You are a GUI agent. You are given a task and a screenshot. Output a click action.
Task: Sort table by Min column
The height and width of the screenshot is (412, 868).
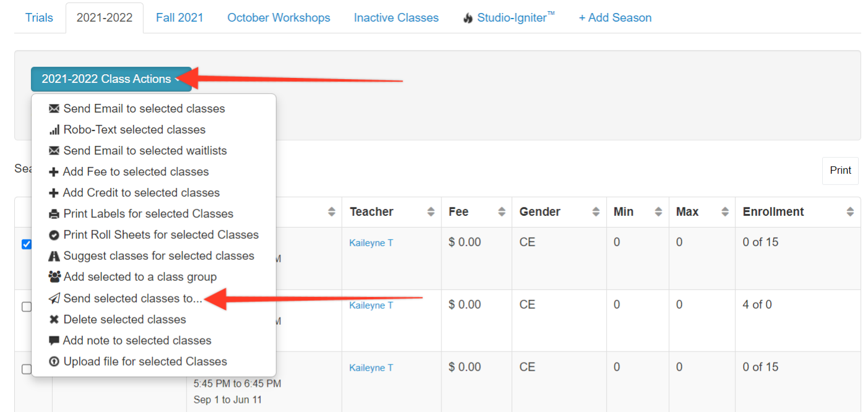638,212
